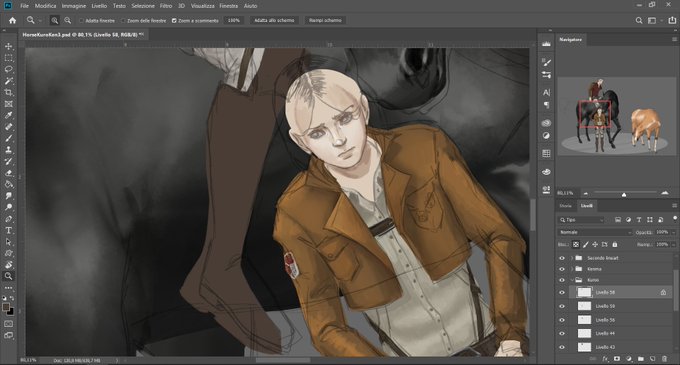The image size is (680, 365).
Task: Expand the Secondo lineart group
Action: (x=572, y=258)
